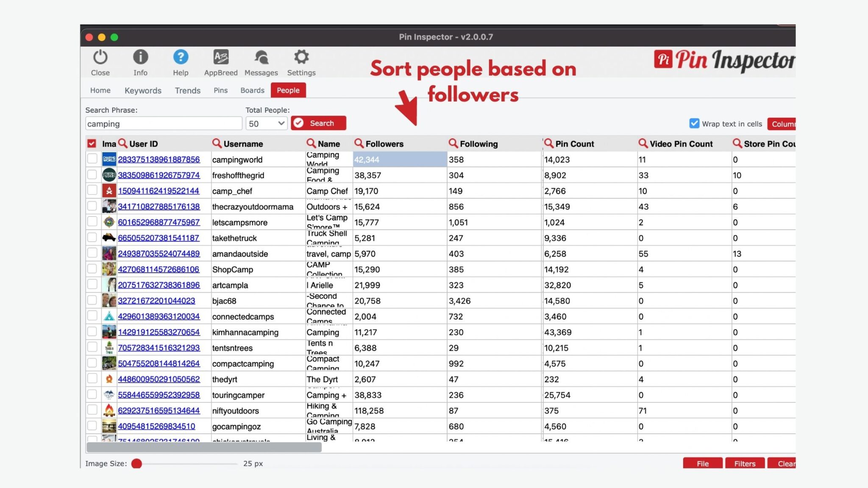The image size is (868, 488).
Task: Open the Filters button
Action: click(745, 463)
